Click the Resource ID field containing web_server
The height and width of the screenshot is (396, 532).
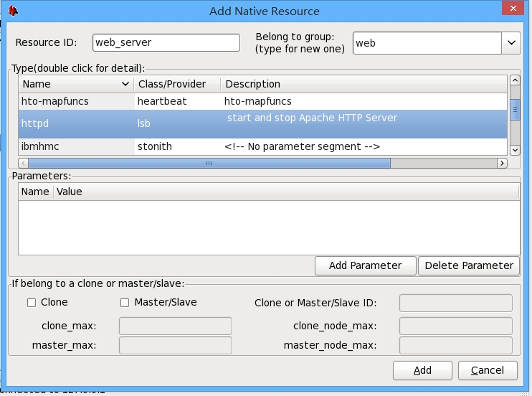pos(166,42)
